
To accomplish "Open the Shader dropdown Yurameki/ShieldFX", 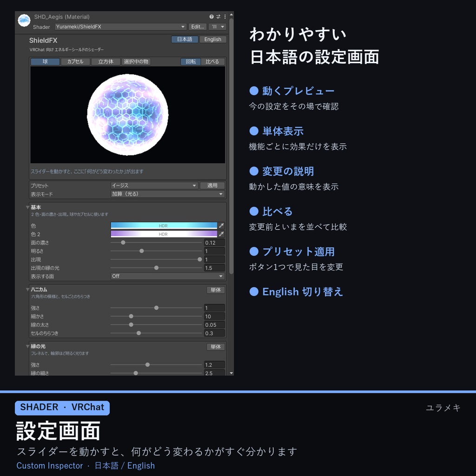I will click(x=121, y=26).
